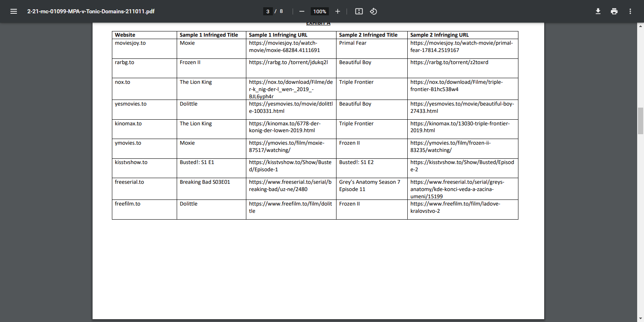This screenshot has height=322, width=644.
Task: Click the page number input field
Action: tap(268, 11)
